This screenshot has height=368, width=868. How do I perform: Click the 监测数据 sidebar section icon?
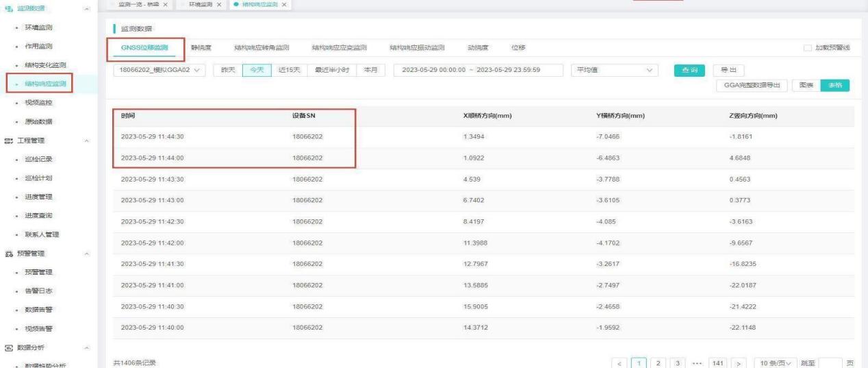coord(6,8)
